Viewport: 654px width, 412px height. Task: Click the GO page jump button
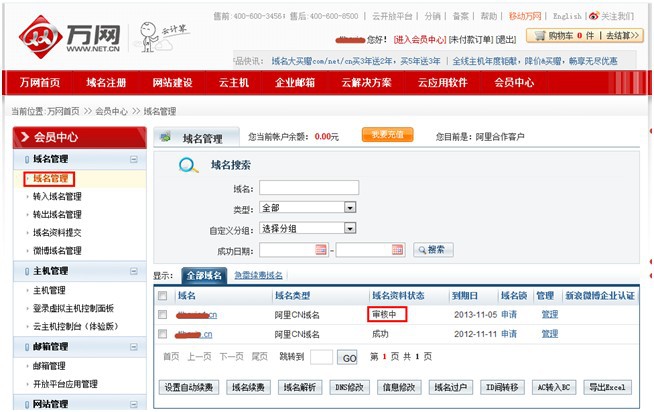[x=347, y=358]
